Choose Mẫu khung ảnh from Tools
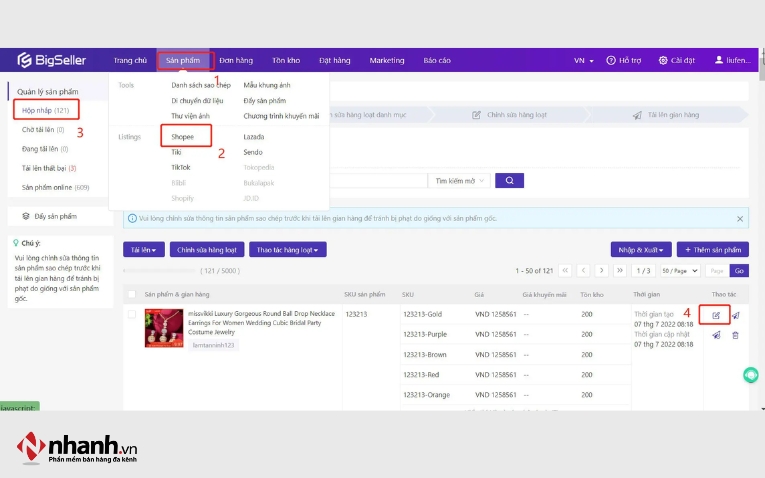 267,85
